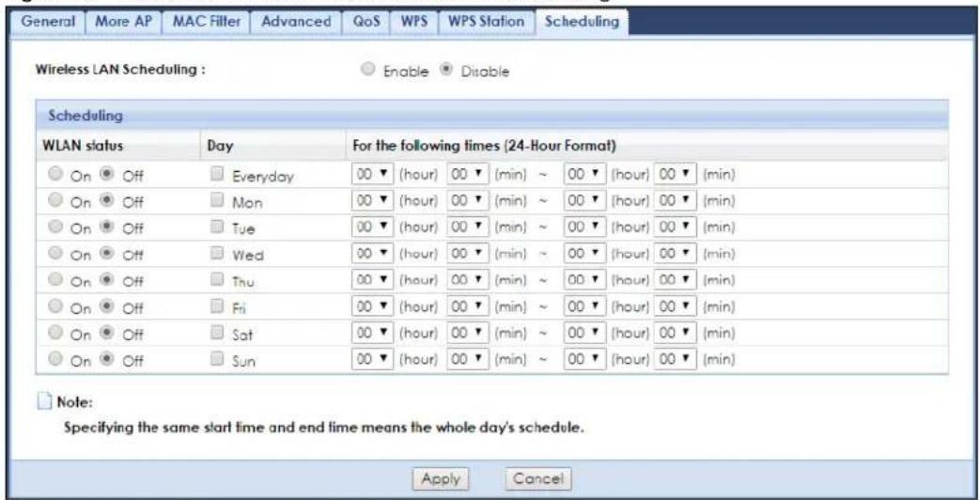Open Everyday end minute dropdown
Screen dimensions: 980x500
pyautogui.click(x=675, y=175)
